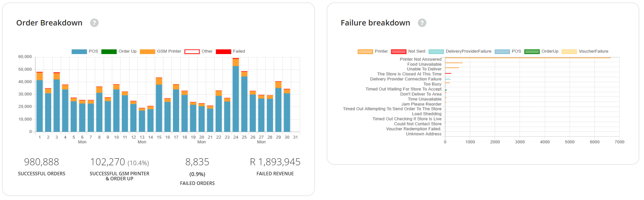Hide the Not Sent failure legend
The height and width of the screenshot is (200, 644).
(408, 51)
